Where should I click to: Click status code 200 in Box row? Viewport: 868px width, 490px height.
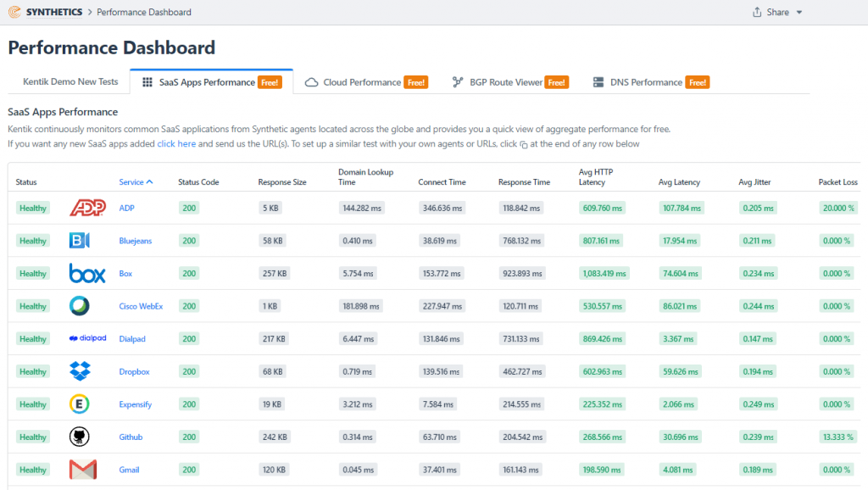tap(189, 274)
